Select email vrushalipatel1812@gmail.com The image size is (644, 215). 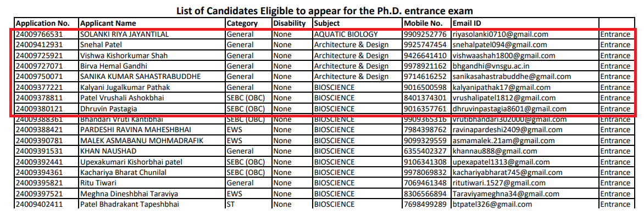click(x=504, y=98)
